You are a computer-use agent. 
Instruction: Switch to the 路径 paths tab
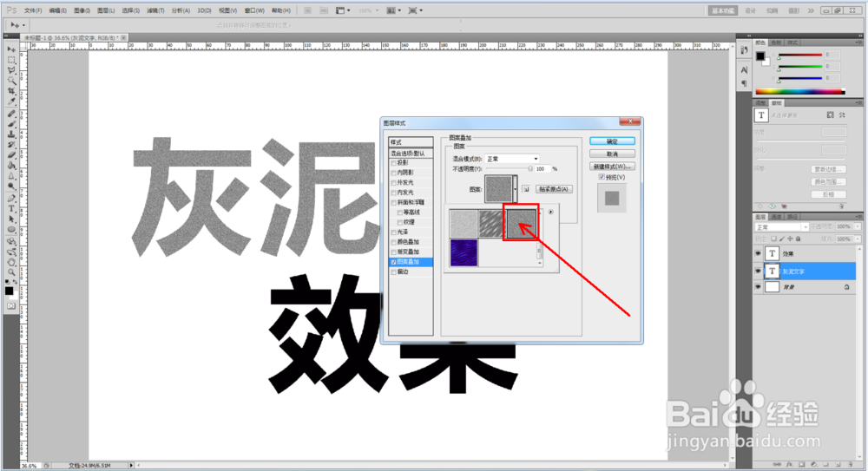(792, 217)
